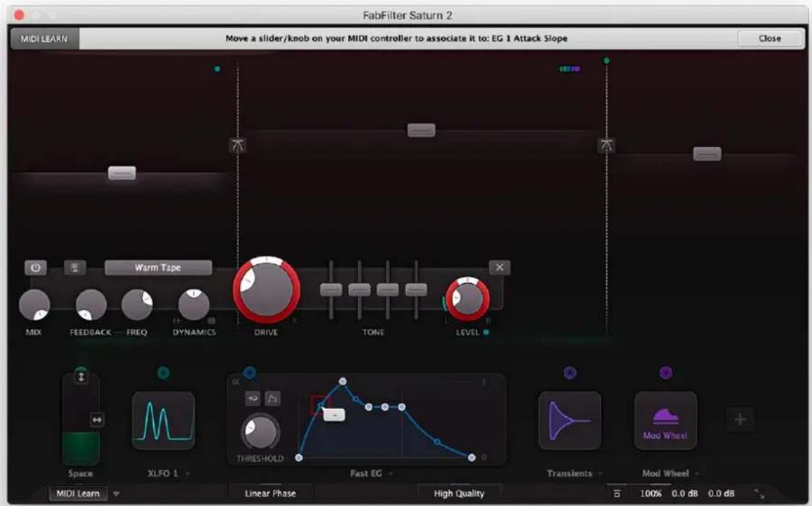Click the last 0.0 dB value

click(x=720, y=494)
